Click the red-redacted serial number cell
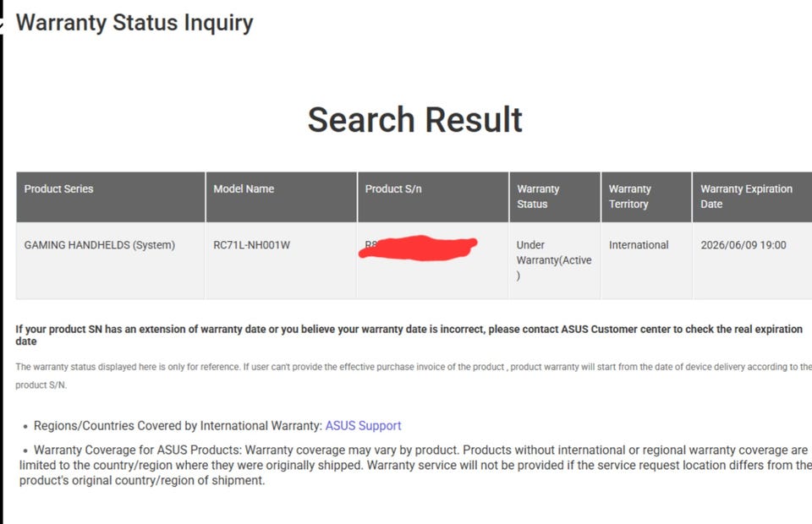Image resolution: width=812 pixels, height=524 pixels. tap(420, 248)
